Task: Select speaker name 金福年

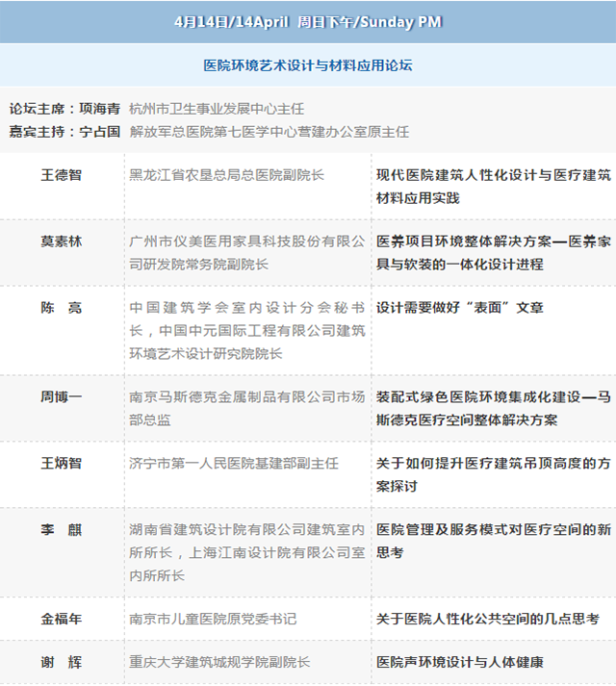Action: [x=61, y=619]
